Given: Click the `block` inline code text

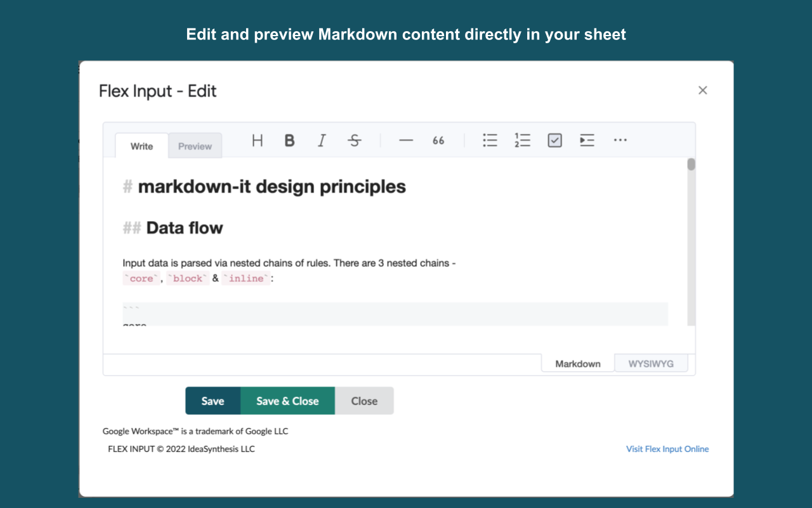Looking at the screenshot, I should tap(188, 279).
